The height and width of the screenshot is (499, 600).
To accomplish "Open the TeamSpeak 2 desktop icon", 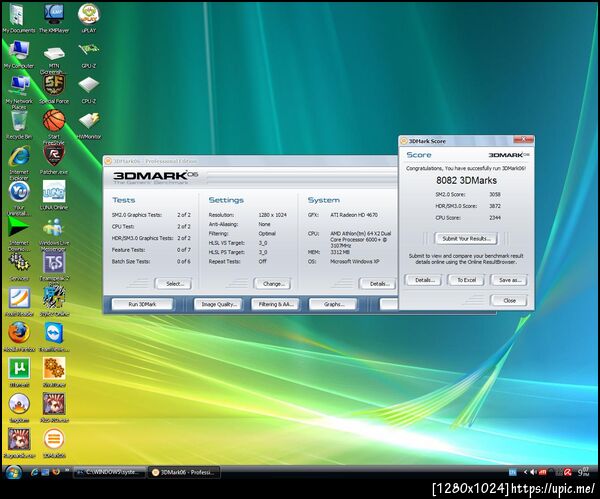I will click(54, 266).
